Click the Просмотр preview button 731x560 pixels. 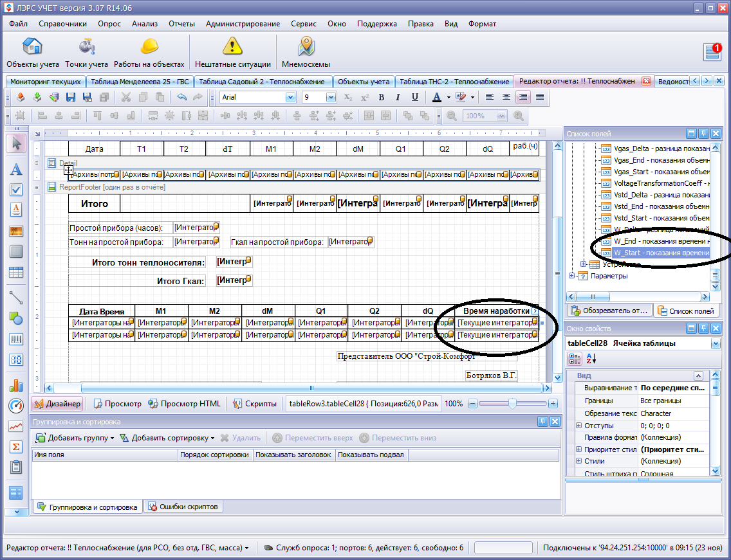[x=118, y=404]
